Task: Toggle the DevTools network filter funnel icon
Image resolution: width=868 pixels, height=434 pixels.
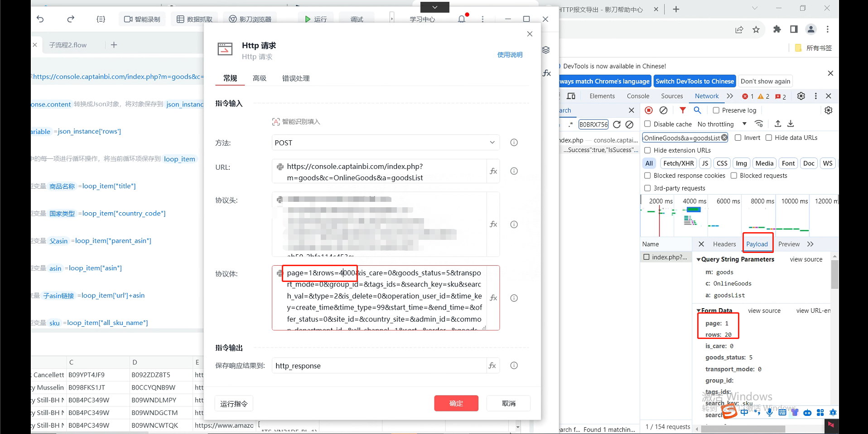Action: 683,110
